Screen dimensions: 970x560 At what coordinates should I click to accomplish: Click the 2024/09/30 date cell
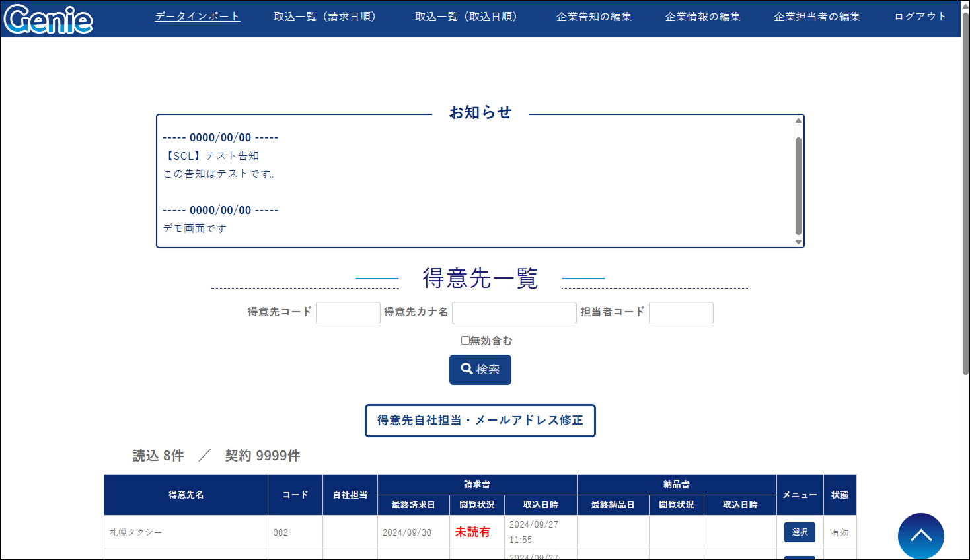[x=413, y=532]
